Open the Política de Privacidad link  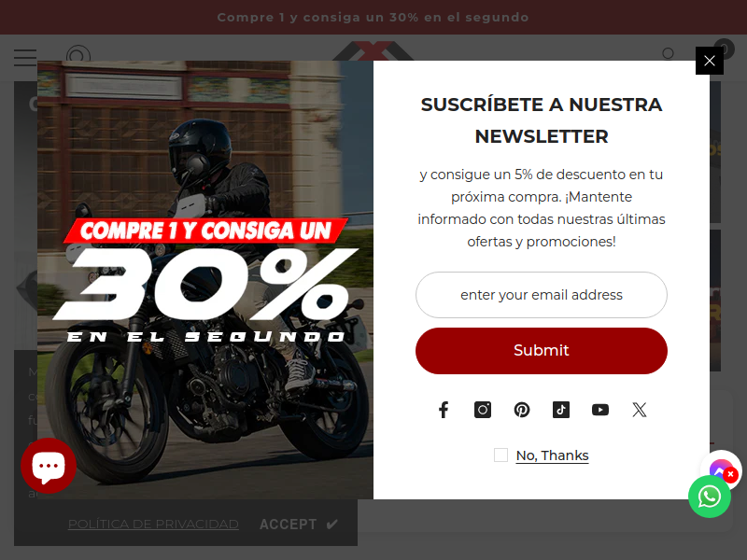click(x=153, y=524)
